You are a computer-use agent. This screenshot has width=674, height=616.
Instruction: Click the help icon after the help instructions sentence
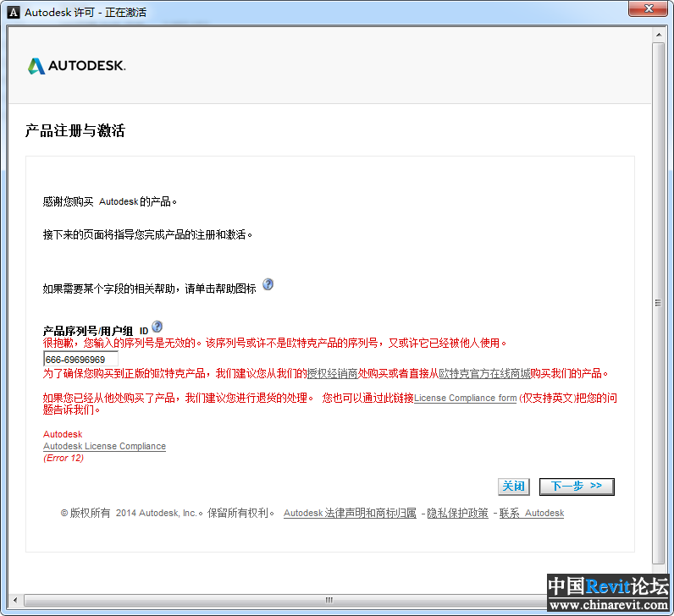point(268,285)
